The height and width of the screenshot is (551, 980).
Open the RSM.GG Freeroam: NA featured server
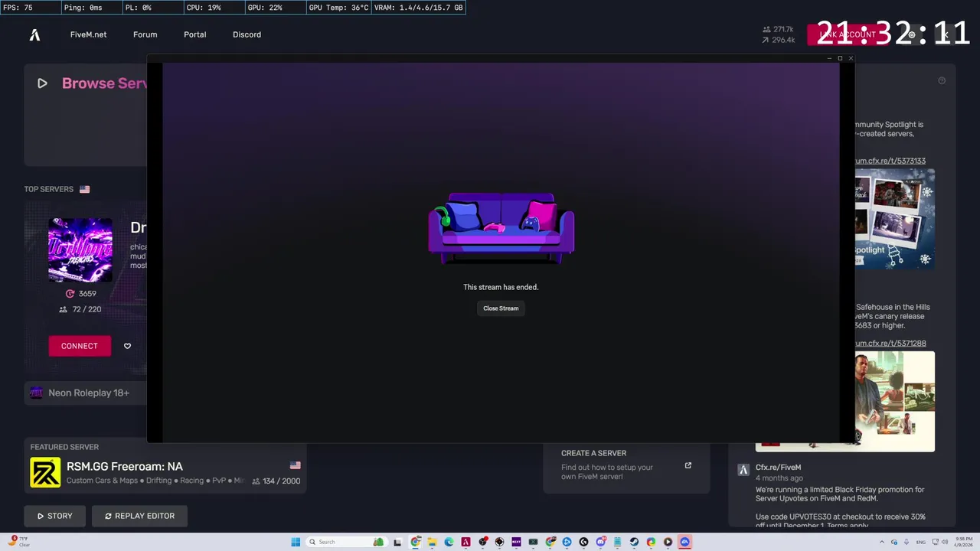pyautogui.click(x=165, y=466)
